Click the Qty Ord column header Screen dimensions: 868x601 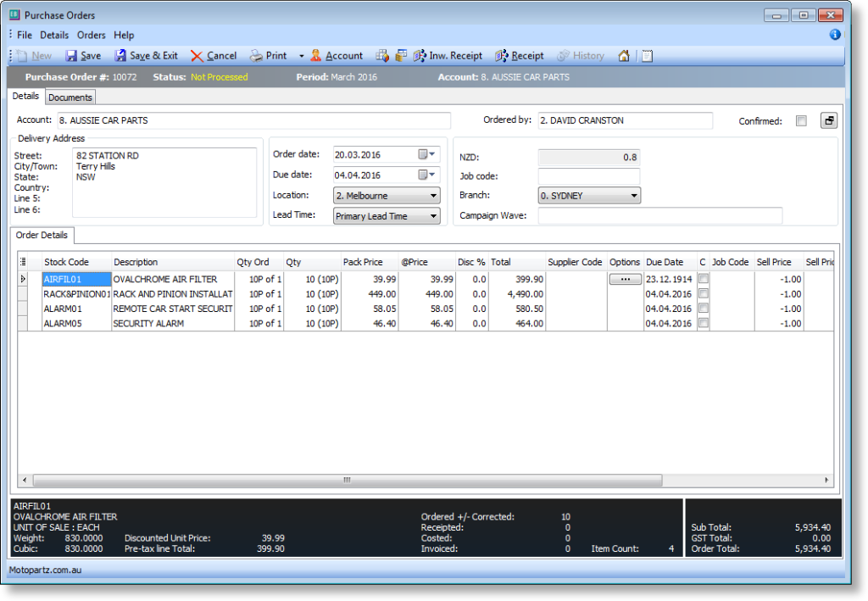click(x=259, y=262)
